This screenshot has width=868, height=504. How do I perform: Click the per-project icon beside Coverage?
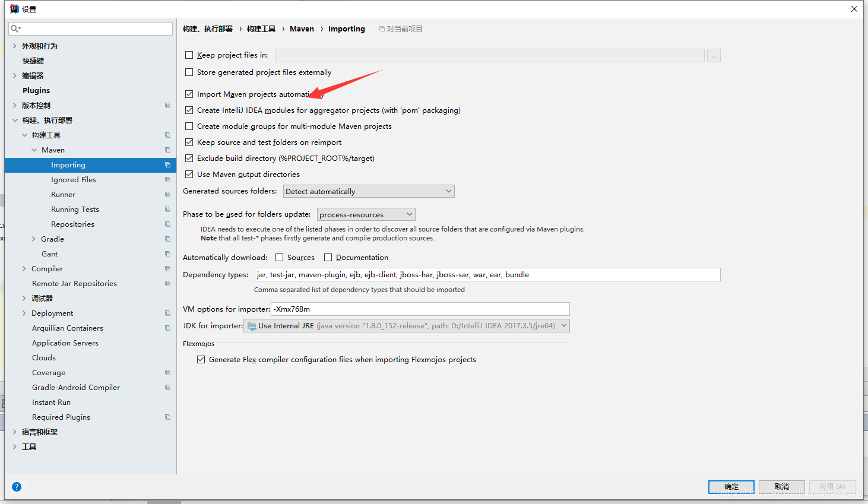pyautogui.click(x=167, y=373)
